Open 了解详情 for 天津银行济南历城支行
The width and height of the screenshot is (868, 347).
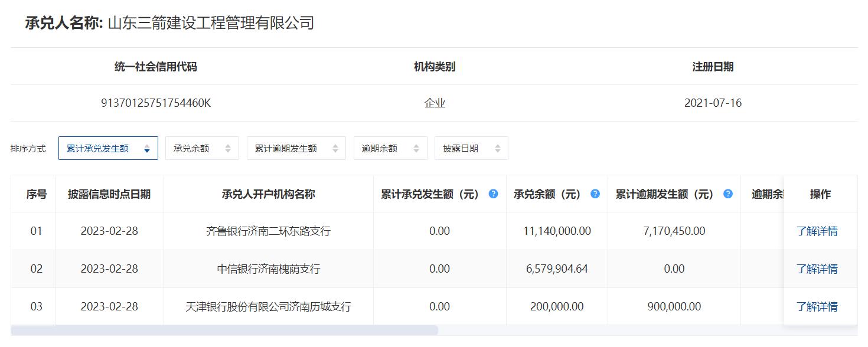coord(817,306)
